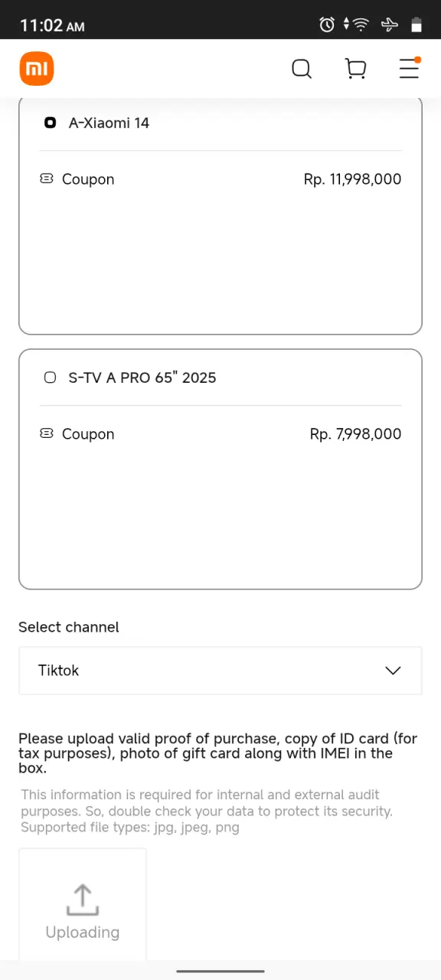Open the Select channel Tiktok field

(220, 671)
